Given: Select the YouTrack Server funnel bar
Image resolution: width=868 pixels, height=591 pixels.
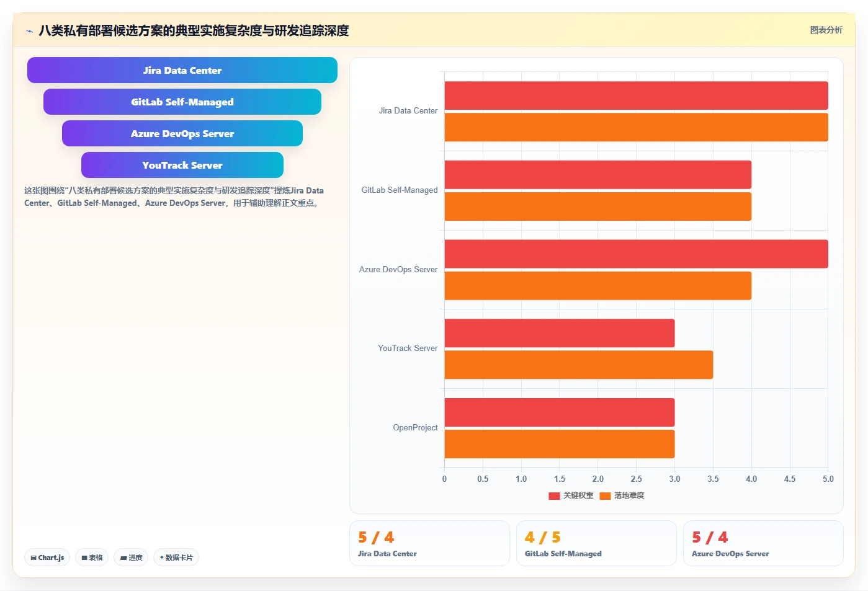Looking at the screenshot, I should tap(182, 165).
